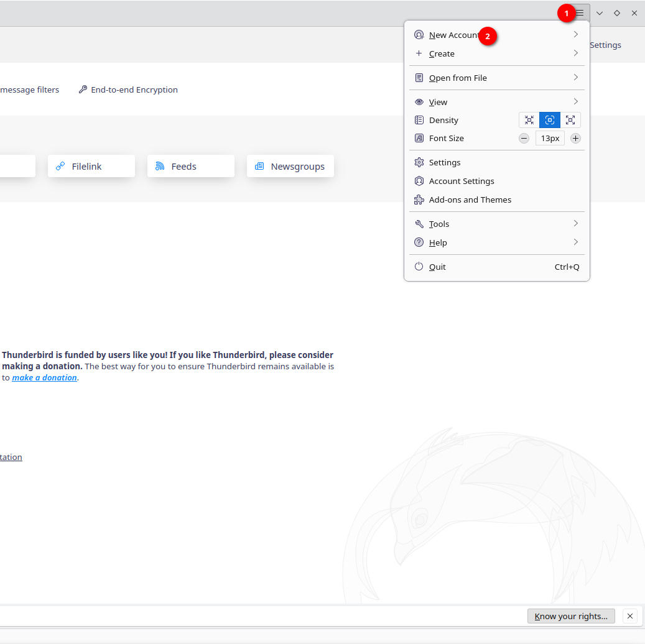645x644 pixels.
Task: Click the Add-ons and Themes puzzle icon
Action: point(419,200)
